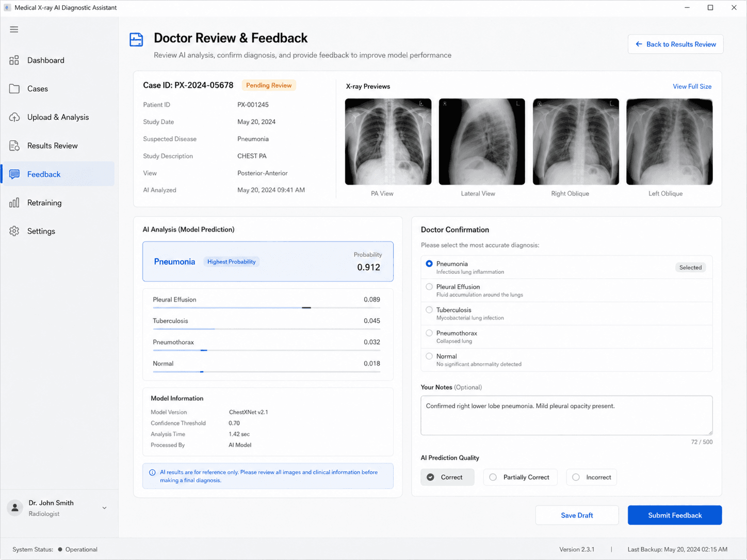Screen dimensions: 747x560
Task: Open the Cases menu item
Action: coord(58,89)
